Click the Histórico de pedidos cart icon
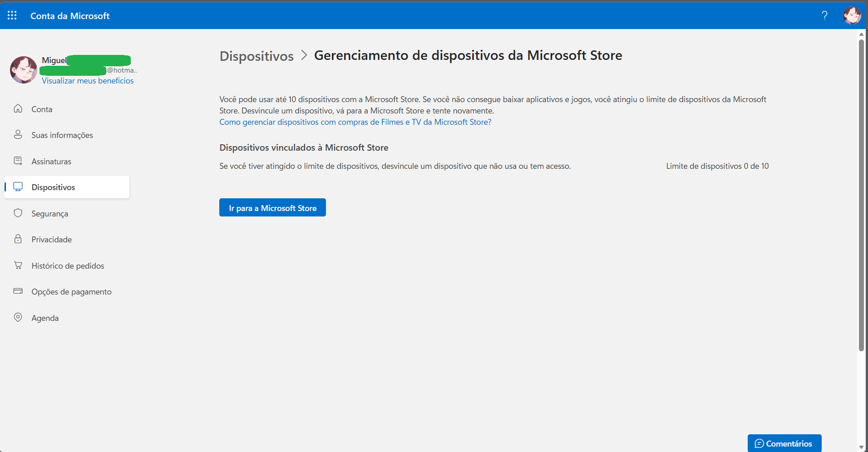The width and height of the screenshot is (868, 452). click(x=18, y=265)
